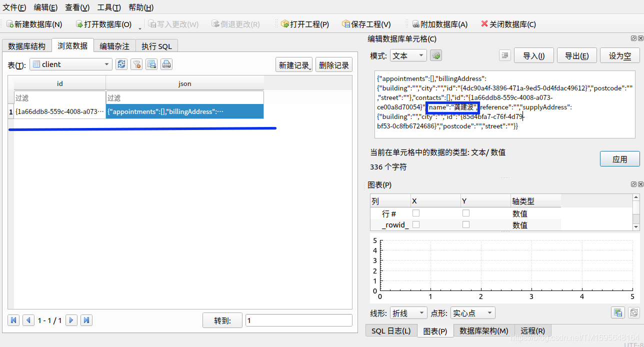Screen dimensions: 644x347
Task: Go to the next record page
Action: click(71, 320)
